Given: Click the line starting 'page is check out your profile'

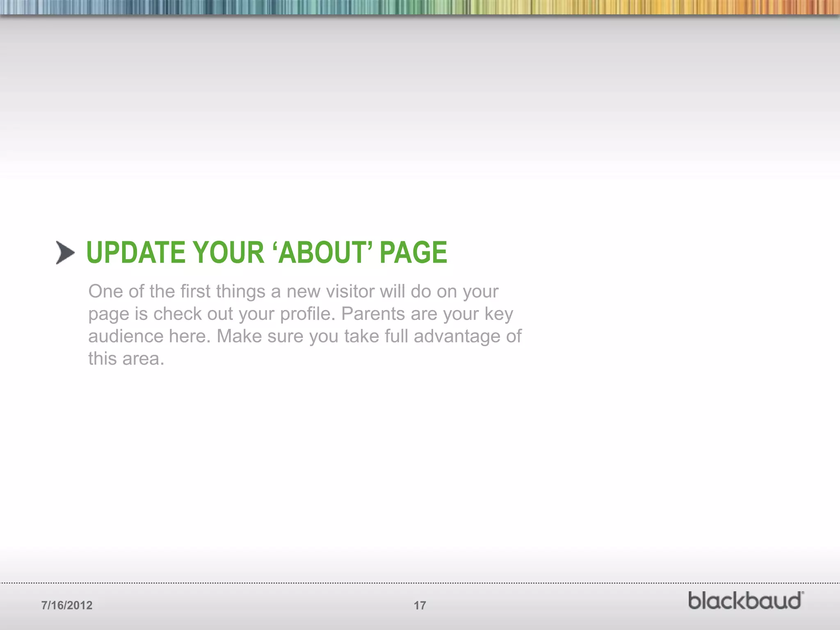Looking at the screenshot, I should pyautogui.click(x=301, y=314).
